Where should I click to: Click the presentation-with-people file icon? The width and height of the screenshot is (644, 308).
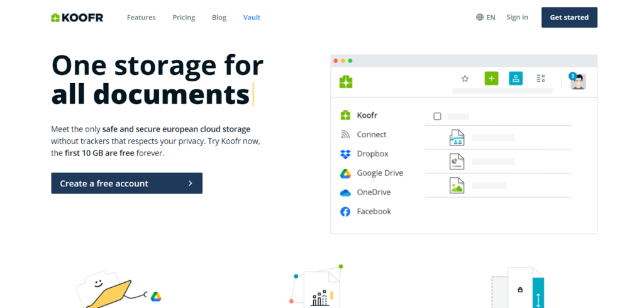(457, 137)
